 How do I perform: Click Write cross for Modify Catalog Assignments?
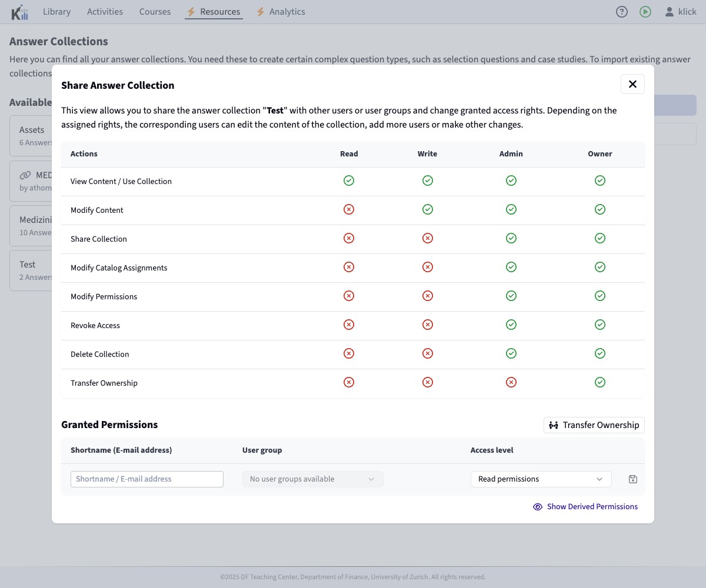click(428, 267)
